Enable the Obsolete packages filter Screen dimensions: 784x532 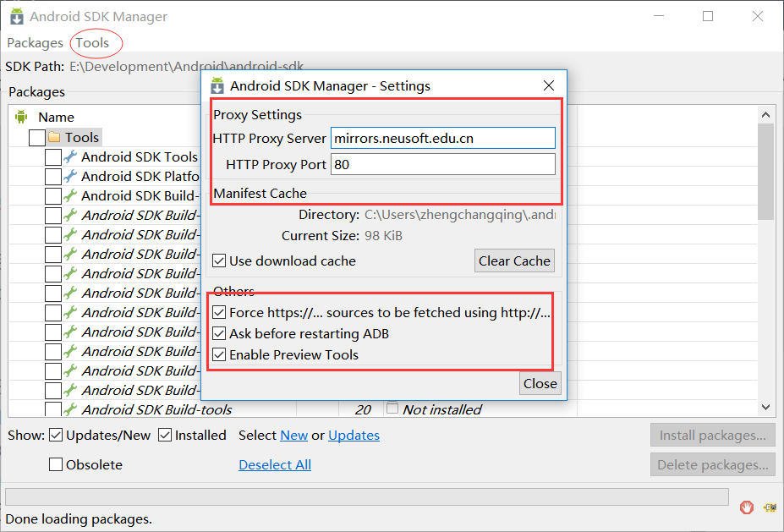pos(56,464)
